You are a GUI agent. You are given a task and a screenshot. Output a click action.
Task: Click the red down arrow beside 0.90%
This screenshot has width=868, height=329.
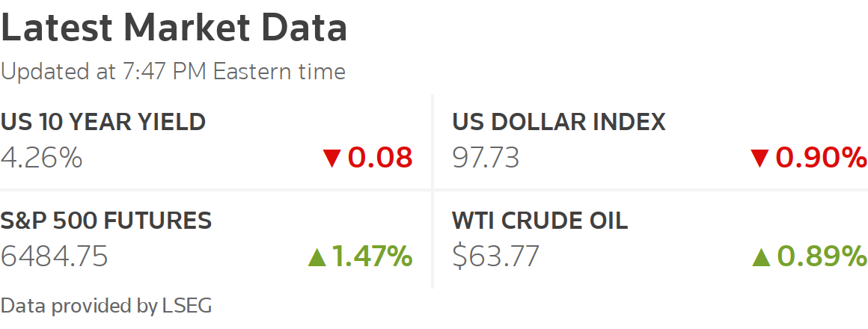760,158
